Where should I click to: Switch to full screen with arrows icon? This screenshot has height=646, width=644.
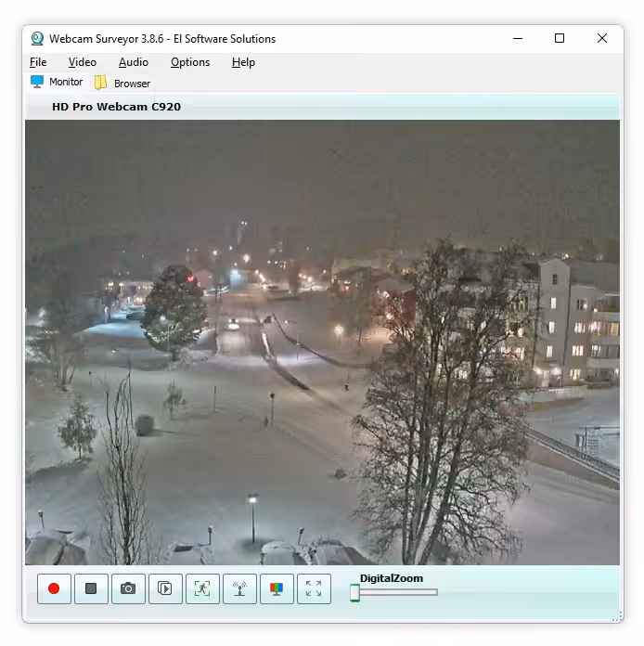pos(314,588)
